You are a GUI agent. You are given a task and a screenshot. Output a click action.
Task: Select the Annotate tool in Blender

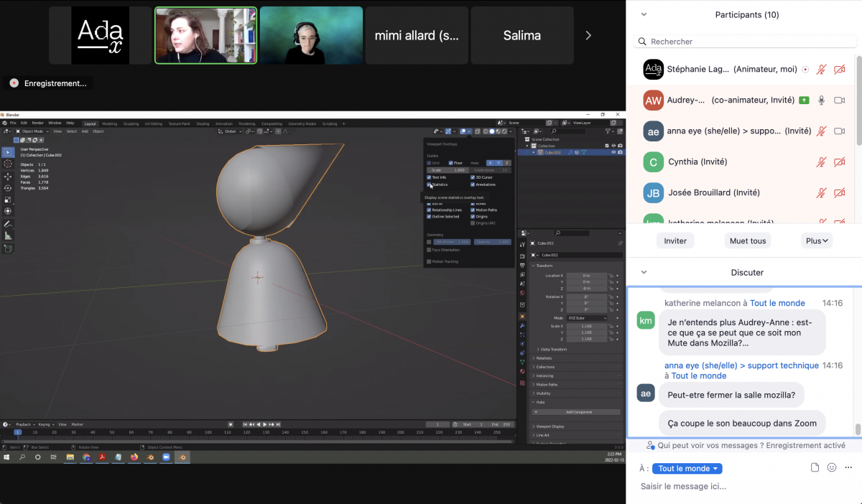click(x=8, y=224)
